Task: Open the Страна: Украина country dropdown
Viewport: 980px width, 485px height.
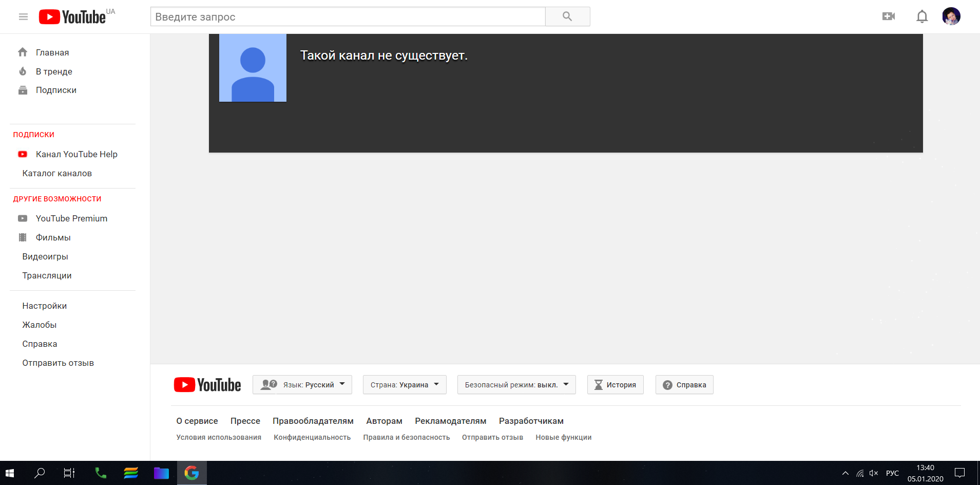Action: (405, 385)
